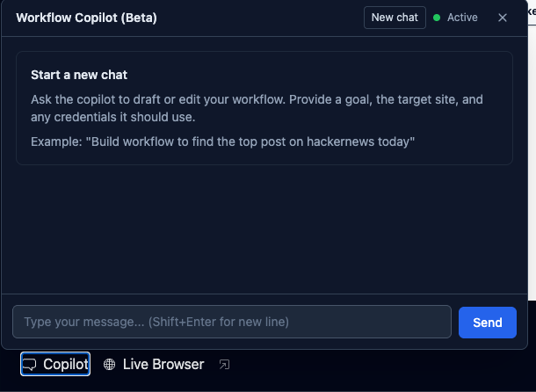Switch to the Live Browser tab
Image resolution: width=536 pixels, height=392 pixels.
click(163, 364)
